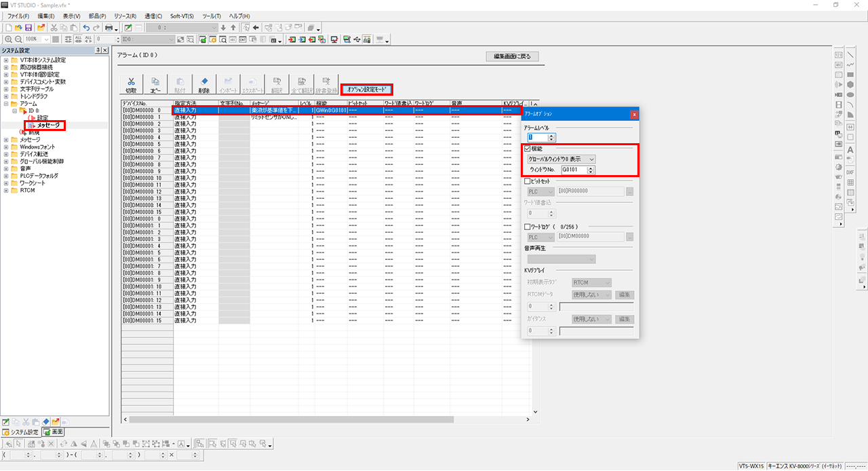Viewport: 868px width, 471px height.
Task: Click the save floppy disk icon
Action: tap(28, 28)
